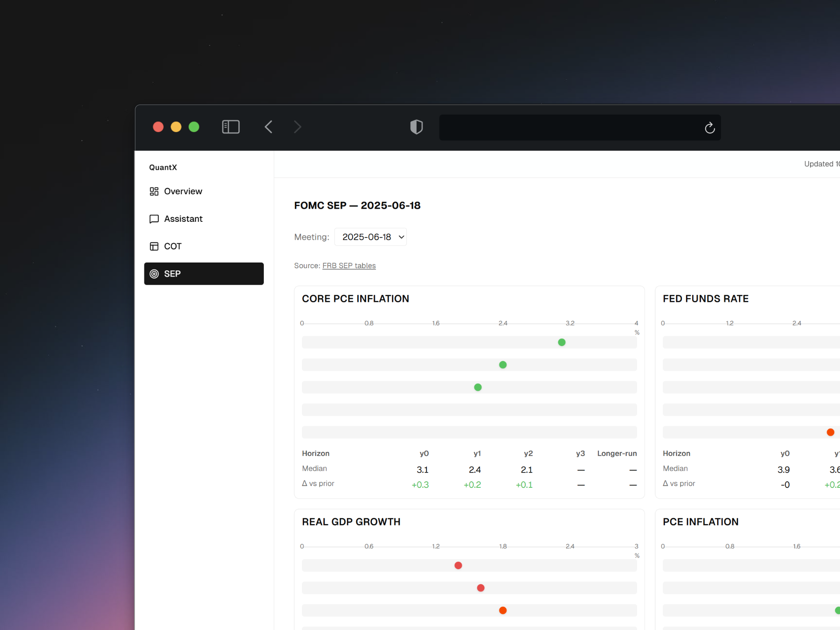Click the orange Fed Funds Rate dot
Screen dimensions: 840x630
click(830, 432)
